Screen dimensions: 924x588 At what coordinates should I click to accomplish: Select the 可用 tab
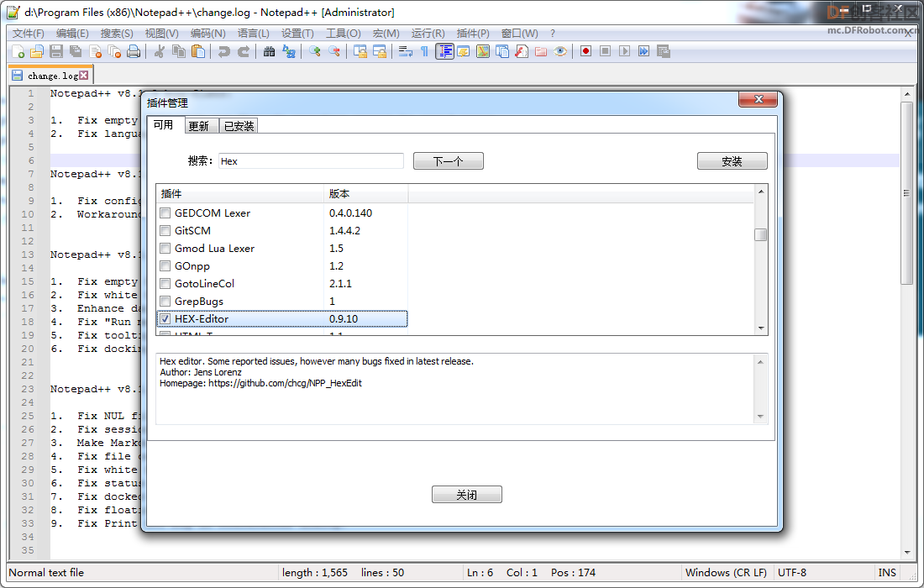164,125
